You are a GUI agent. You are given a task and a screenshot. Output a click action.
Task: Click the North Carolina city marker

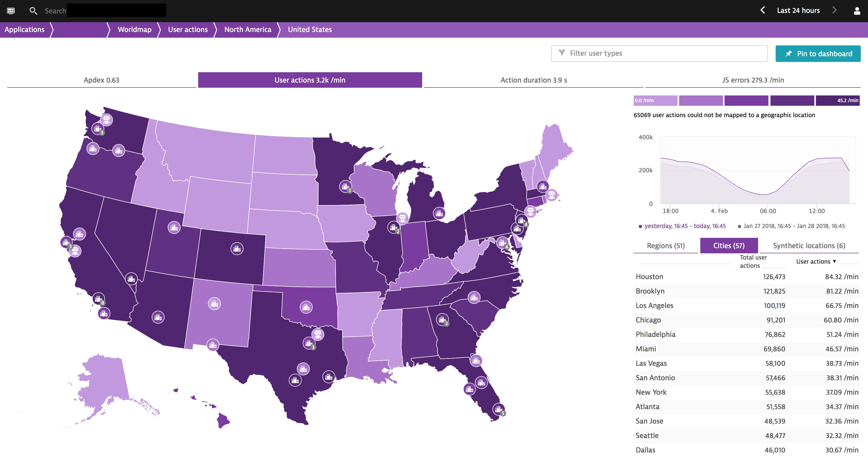[x=474, y=297]
